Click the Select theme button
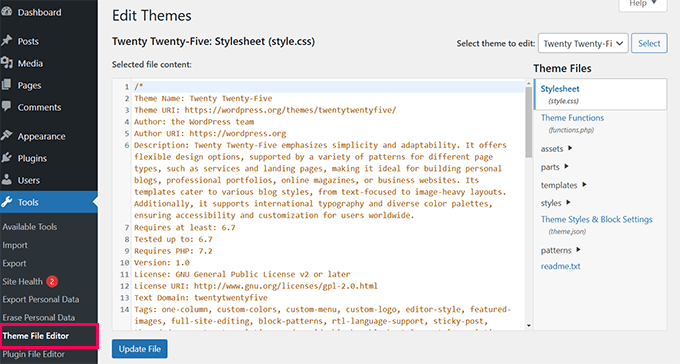Image resolution: width=680 pixels, height=364 pixels. 649,43
